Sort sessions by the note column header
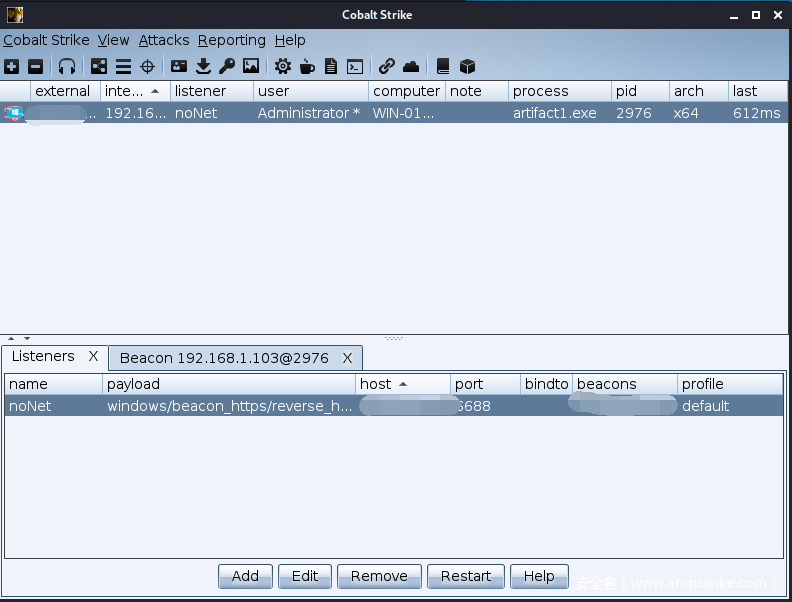The height and width of the screenshot is (602, 792). click(x=476, y=91)
